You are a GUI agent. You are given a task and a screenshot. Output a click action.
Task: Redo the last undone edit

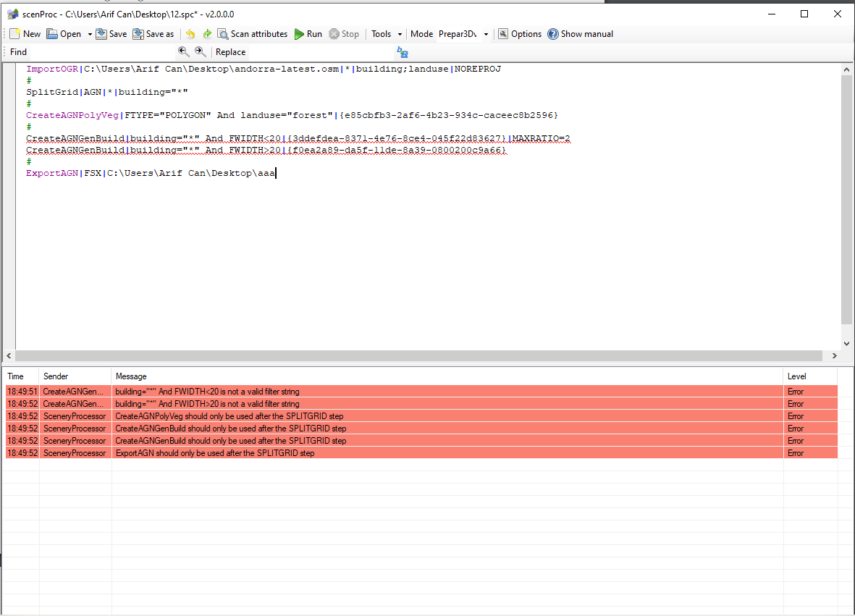[207, 34]
